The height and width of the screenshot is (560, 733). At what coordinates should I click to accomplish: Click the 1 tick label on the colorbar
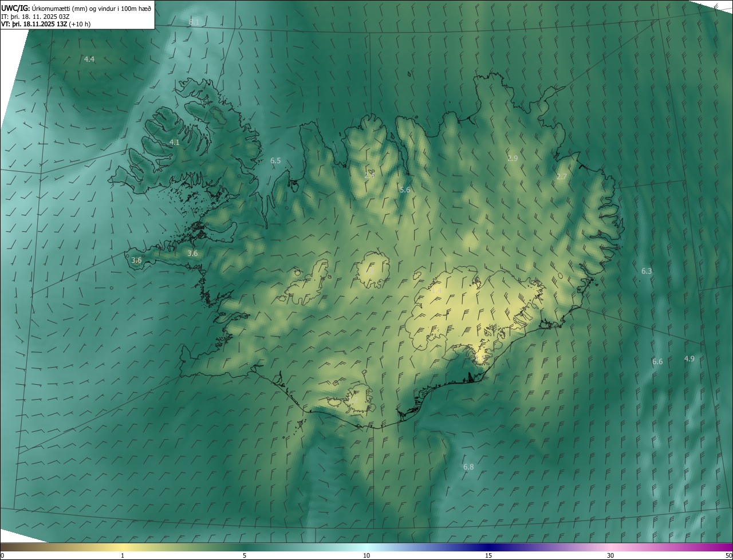pos(123,555)
